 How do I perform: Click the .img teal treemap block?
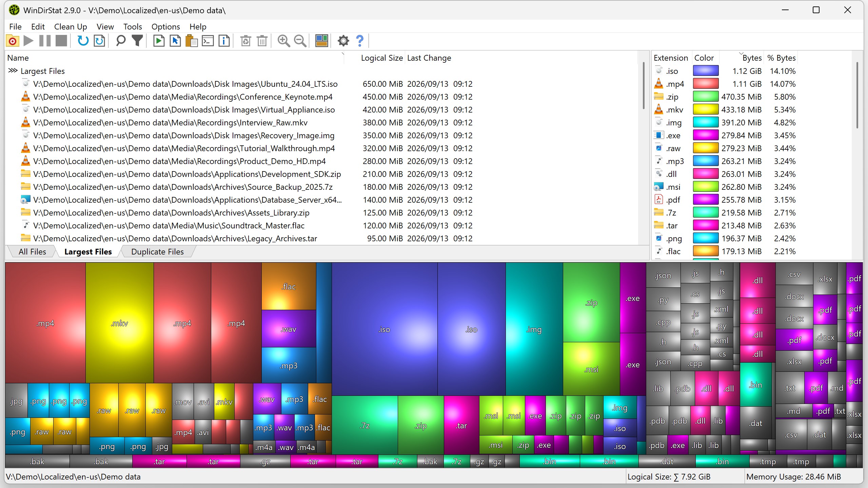534,329
